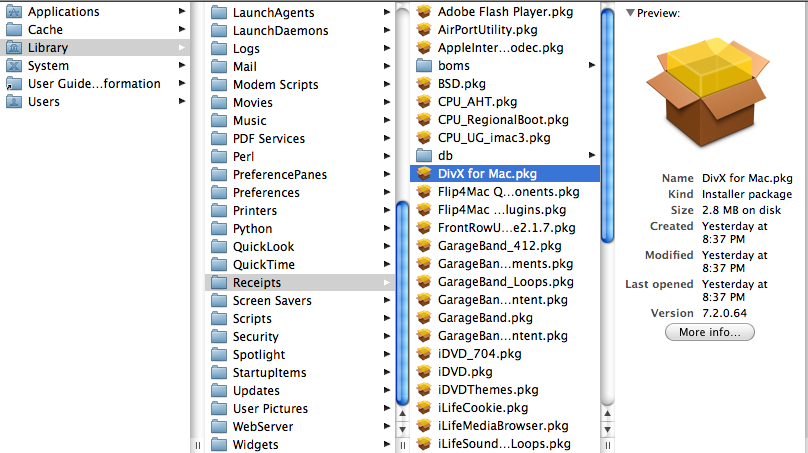Select the CPU_AHT.pkg package icon
808x453 pixels.
click(x=424, y=102)
